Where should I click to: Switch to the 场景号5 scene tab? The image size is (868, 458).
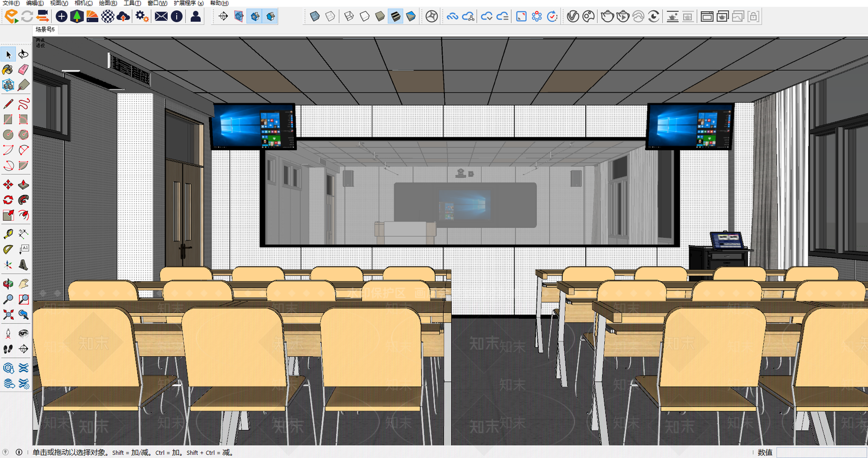[45, 29]
